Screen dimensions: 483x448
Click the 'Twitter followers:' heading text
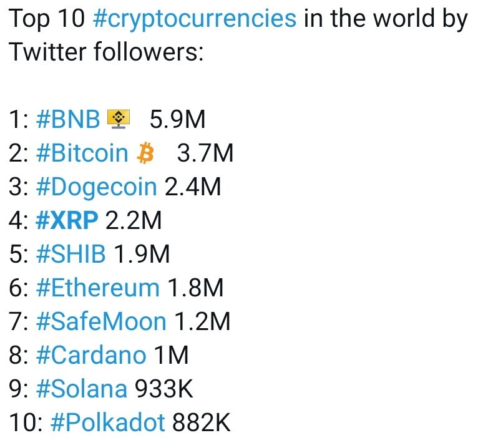(x=106, y=51)
